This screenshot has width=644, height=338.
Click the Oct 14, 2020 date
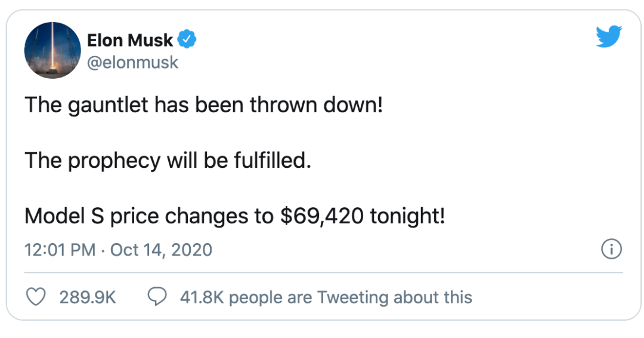(161, 250)
